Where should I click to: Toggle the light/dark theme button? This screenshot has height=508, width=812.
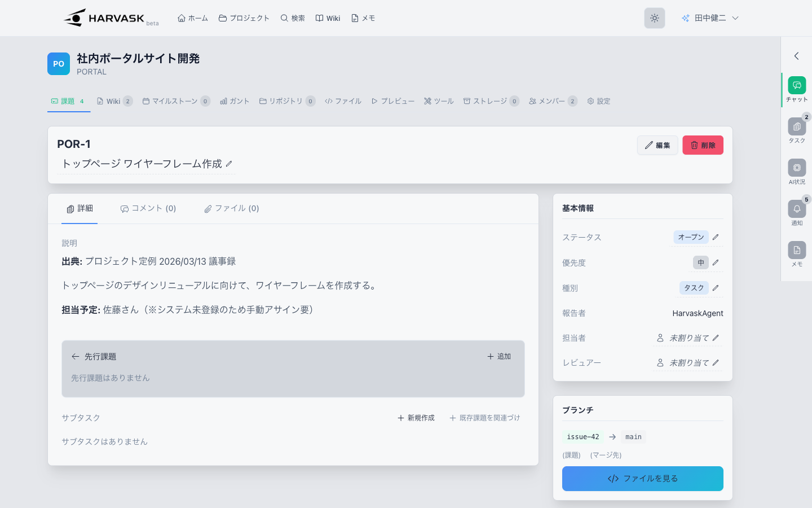click(x=654, y=18)
